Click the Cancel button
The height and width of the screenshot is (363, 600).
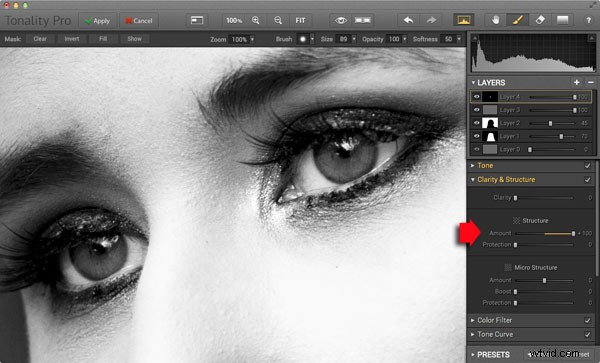139,21
